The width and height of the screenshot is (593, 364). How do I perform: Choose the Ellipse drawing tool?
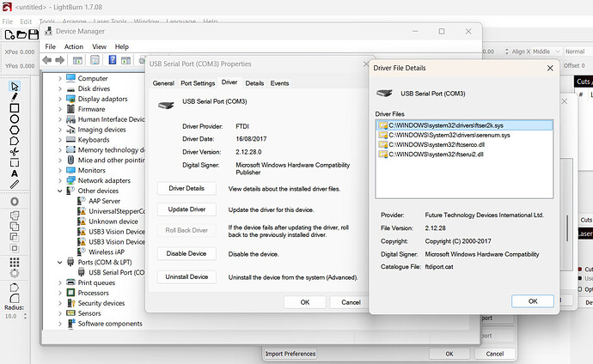[x=15, y=119]
